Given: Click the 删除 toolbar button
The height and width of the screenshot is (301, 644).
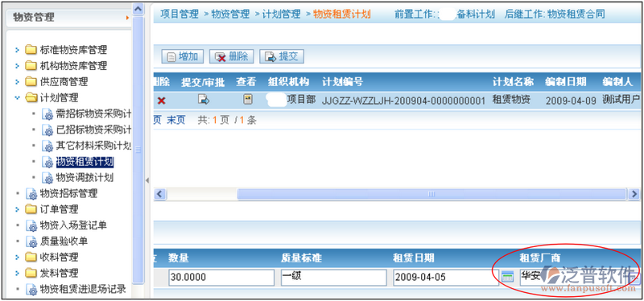Looking at the screenshot, I should coord(232,56).
